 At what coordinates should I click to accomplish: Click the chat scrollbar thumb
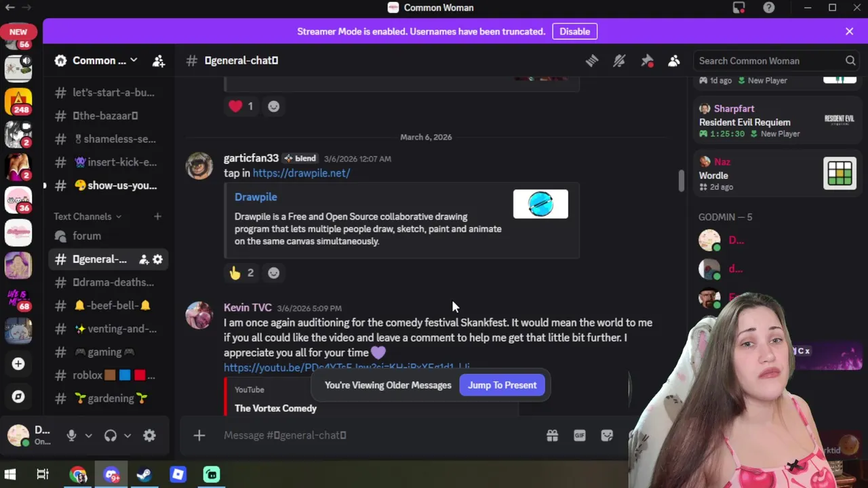[682, 181]
